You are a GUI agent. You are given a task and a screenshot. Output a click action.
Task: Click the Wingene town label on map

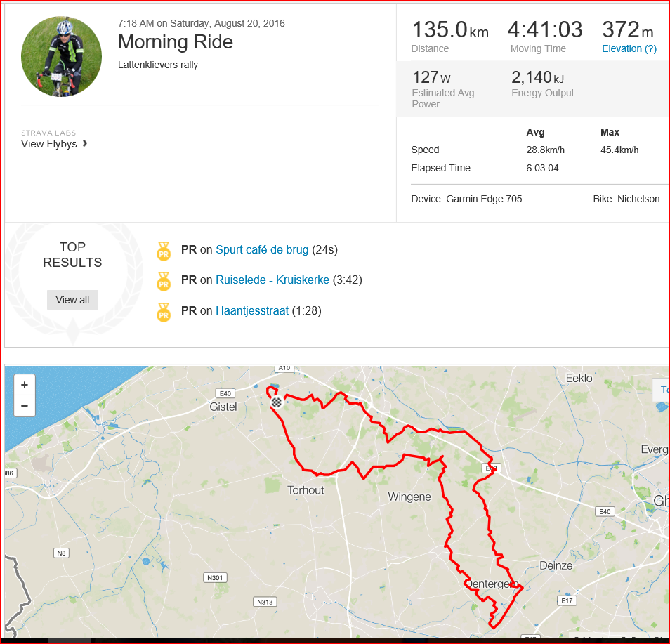409,497
